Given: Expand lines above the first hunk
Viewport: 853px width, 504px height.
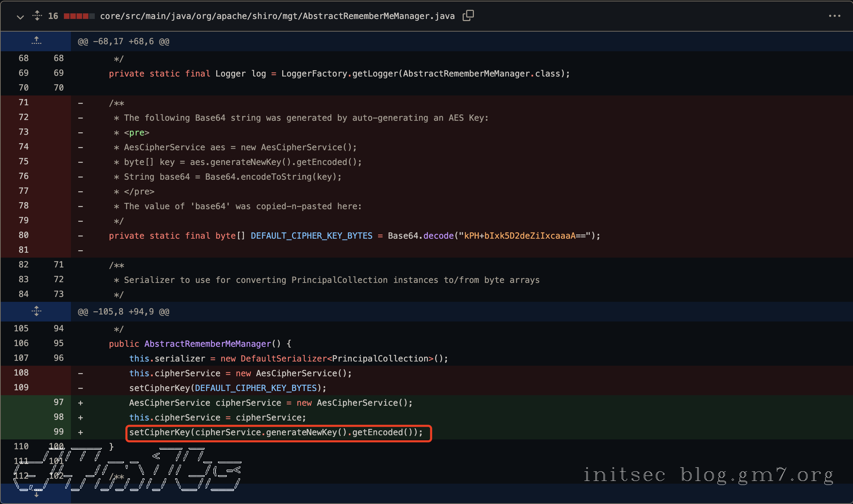Looking at the screenshot, I should (x=36, y=41).
